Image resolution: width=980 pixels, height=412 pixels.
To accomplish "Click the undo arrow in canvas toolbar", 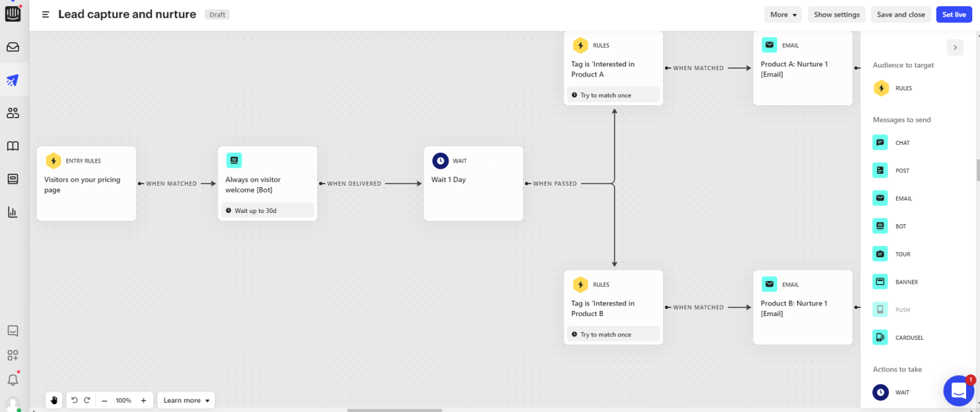I will click(74, 400).
